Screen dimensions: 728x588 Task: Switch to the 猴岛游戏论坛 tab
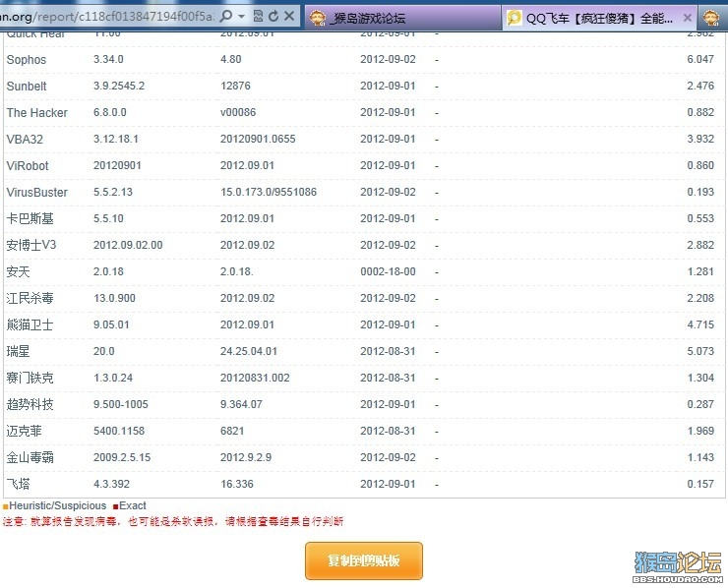pyautogui.click(x=402, y=18)
